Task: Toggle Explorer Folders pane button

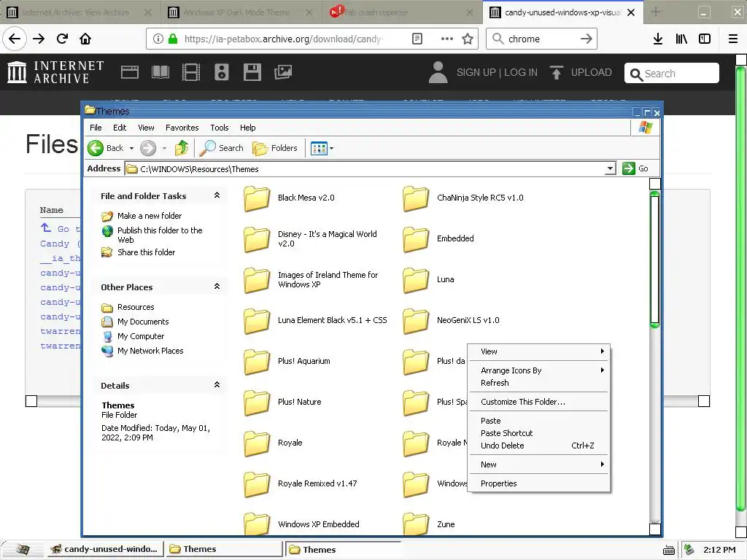Action: click(x=275, y=148)
